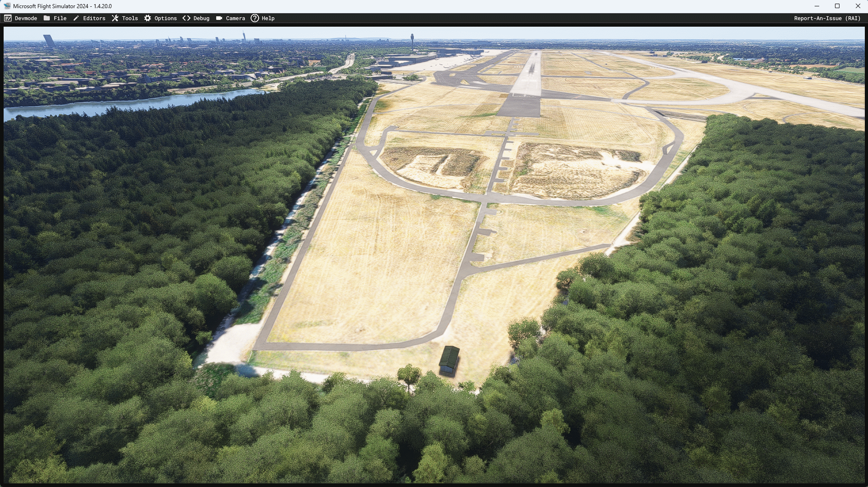868x487 pixels.
Task: Open the Tools menu
Action: pyautogui.click(x=130, y=18)
